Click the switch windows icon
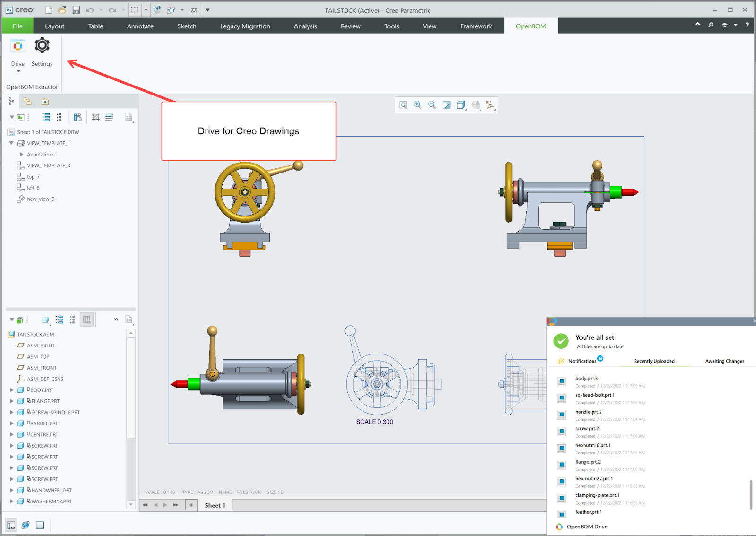Screen dimensions: 756x536 (171, 10)
